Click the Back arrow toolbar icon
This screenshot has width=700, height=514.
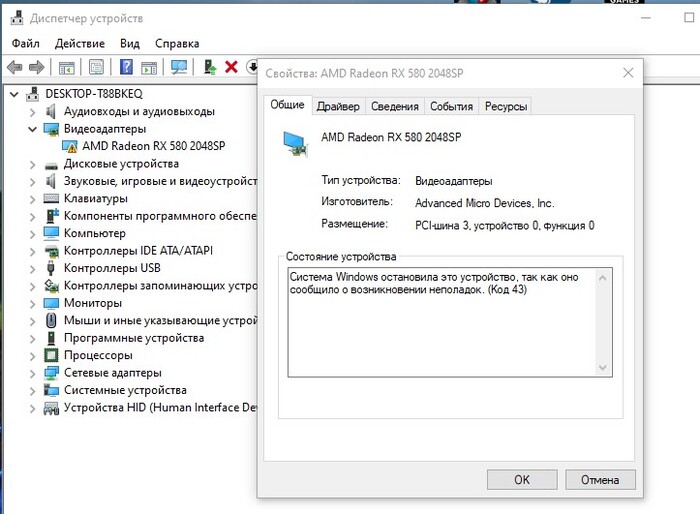coord(15,67)
